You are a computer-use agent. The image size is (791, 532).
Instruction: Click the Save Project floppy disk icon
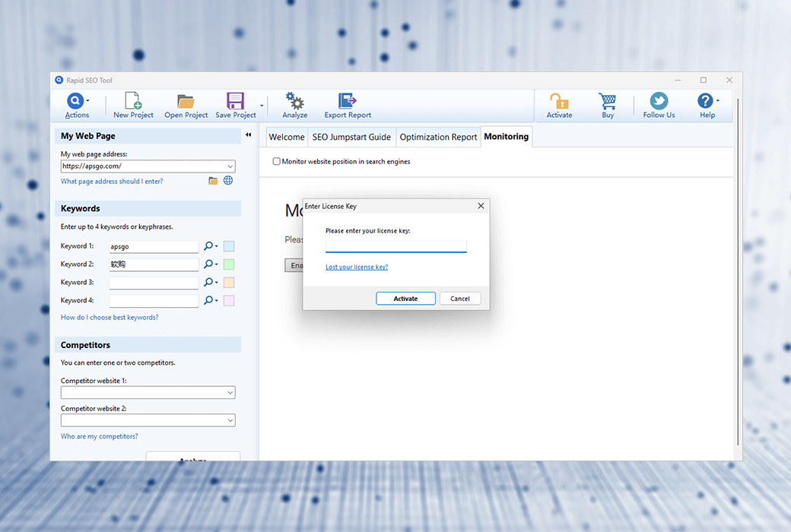pyautogui.click(x=235, y=101)
